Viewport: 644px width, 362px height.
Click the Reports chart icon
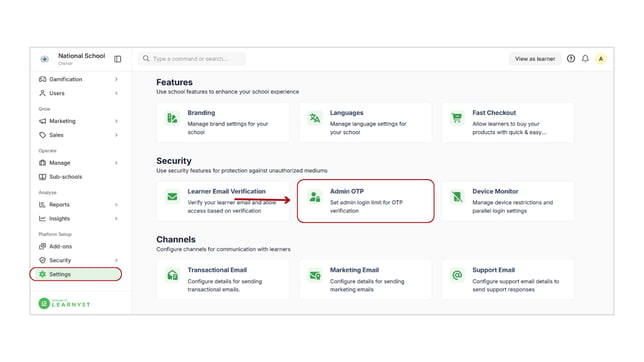coord(42,205)
